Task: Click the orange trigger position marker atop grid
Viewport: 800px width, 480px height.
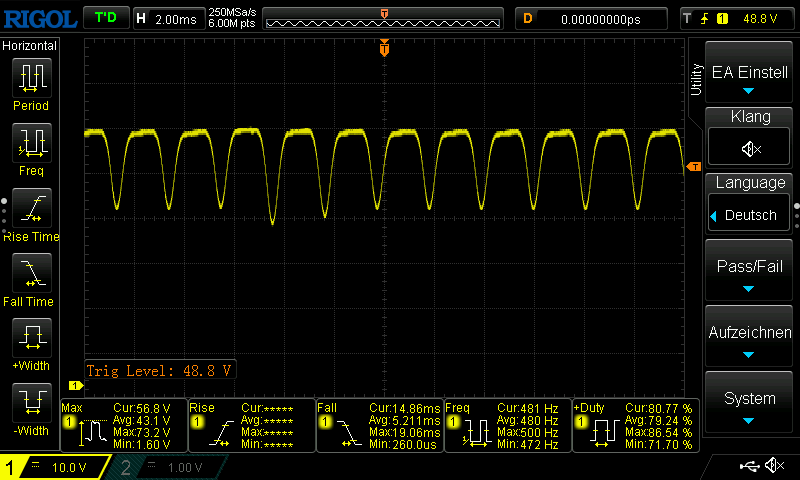Action: (x=384, y=47)
